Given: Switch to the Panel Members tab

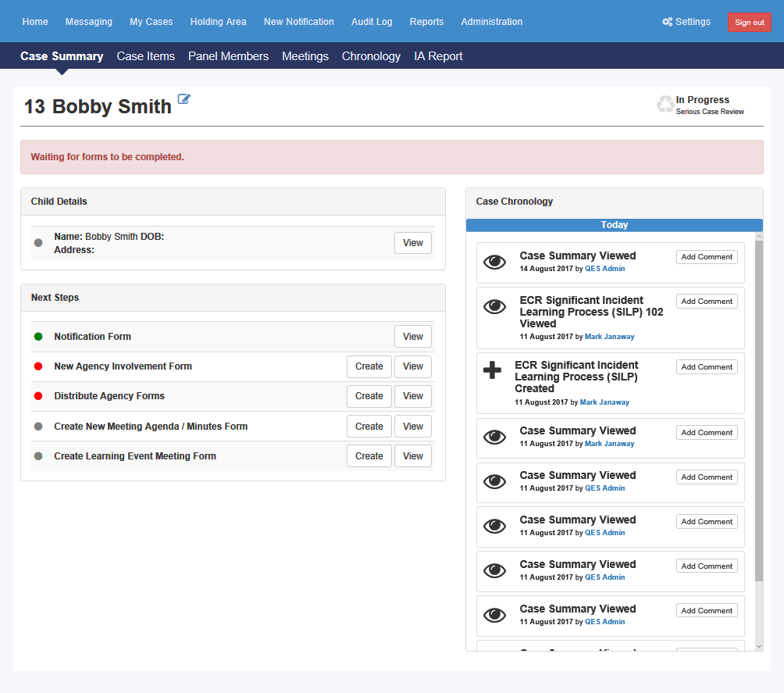Looking at the screenshot, I should click(x=228, y=56).
